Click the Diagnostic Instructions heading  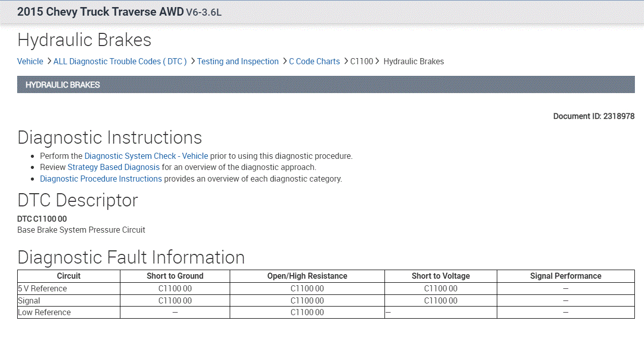click(x=110, y=138)
